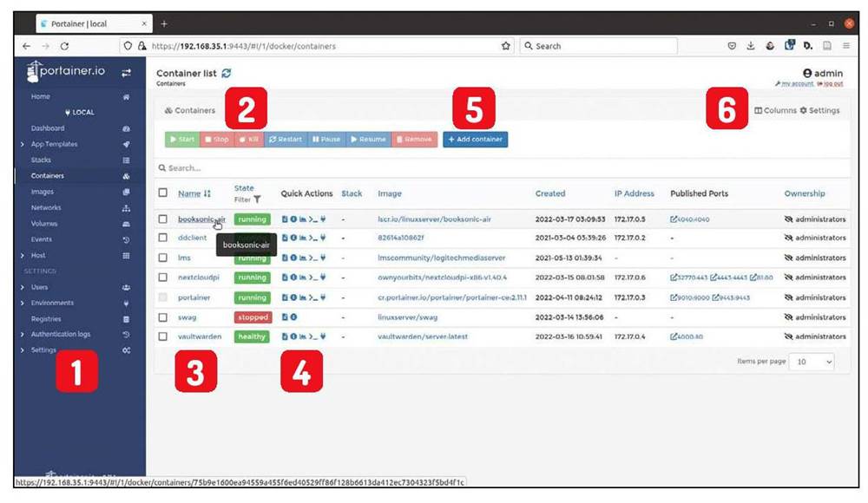
Task: Click the Add container button
Action: pos(475,140)
